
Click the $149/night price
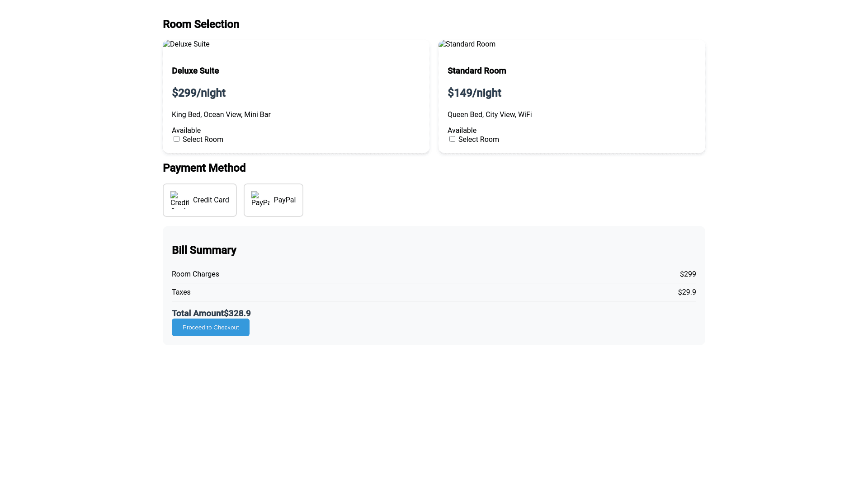[x=474, y=93]
